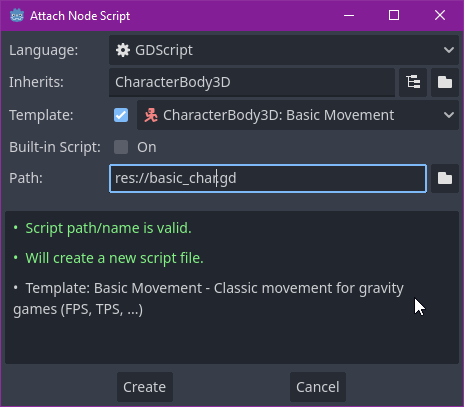Uncheck the Template checkbox
This screenshot has width=464, height=407.
click(x=121, y=115)
